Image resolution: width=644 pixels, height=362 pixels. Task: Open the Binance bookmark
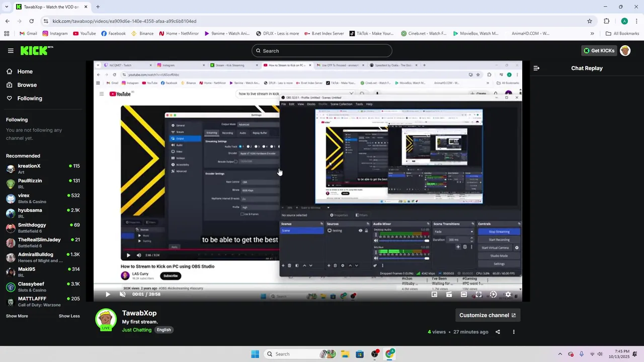[142, 34]
